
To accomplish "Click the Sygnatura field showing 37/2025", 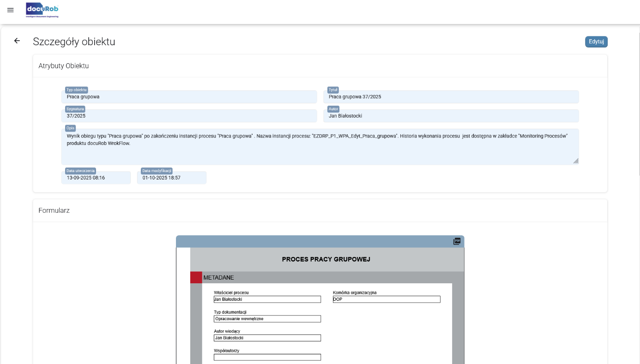I will [x=189, y=116].
